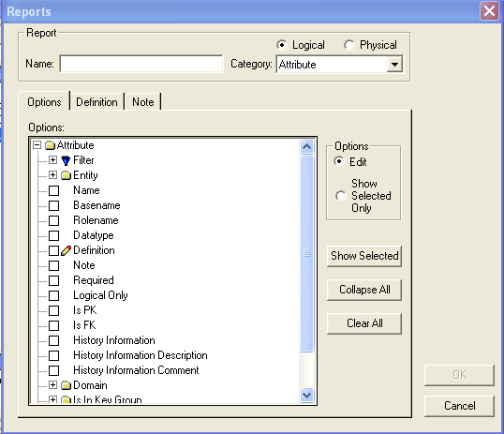Viewport: 504px width, 434px height.
Task: Open the Note tab
Action: (x=143, y=101)
